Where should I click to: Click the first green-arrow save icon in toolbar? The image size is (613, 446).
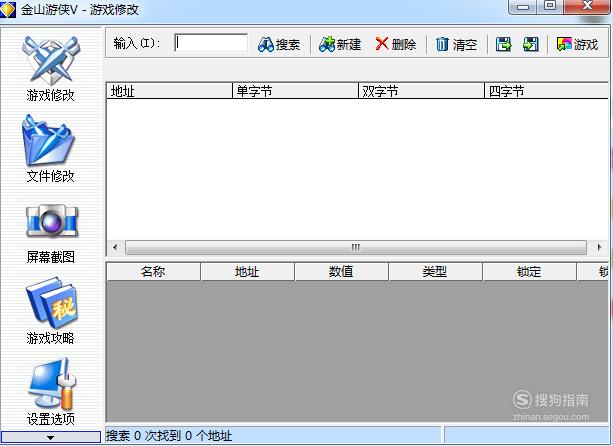point(504,44)
